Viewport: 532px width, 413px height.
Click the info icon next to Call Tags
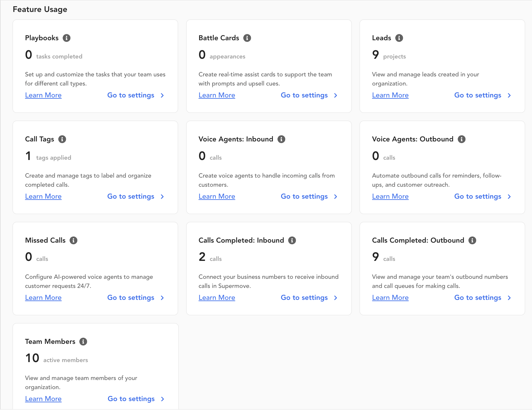click(x=62, y=139)
